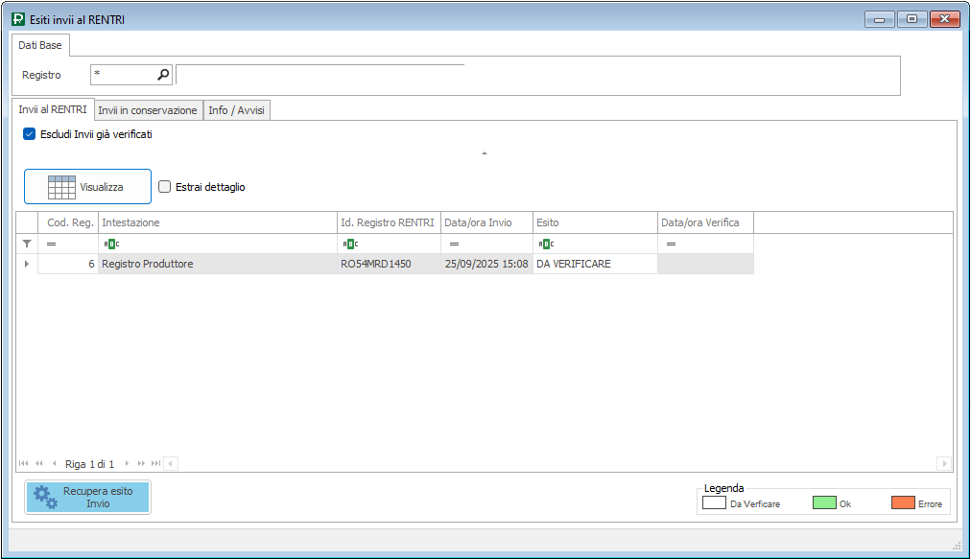The height and width of the screenshot is (560, 971).
Task: Click the orange Errore legend swatch
Action: (902, 502)
